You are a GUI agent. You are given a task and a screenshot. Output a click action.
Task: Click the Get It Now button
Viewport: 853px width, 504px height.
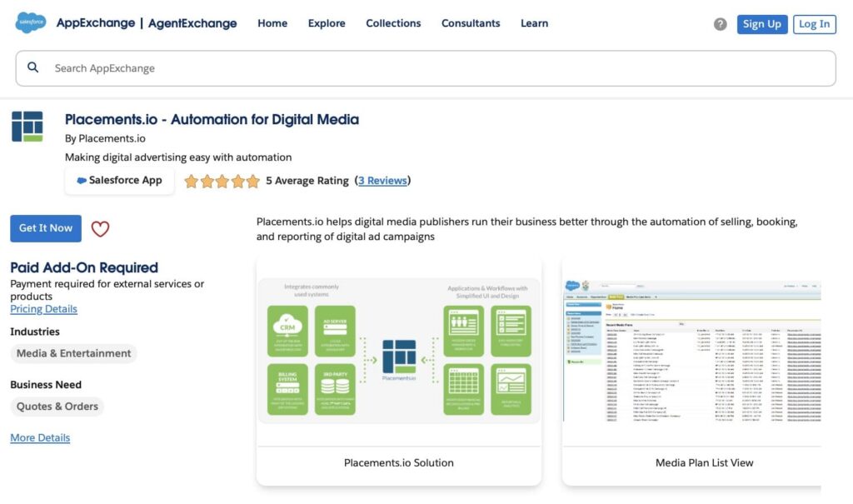[46, 228]
